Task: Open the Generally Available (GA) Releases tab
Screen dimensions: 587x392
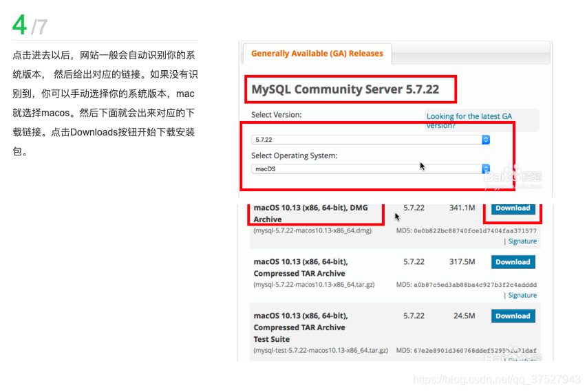Action: (x=317, y=54)
